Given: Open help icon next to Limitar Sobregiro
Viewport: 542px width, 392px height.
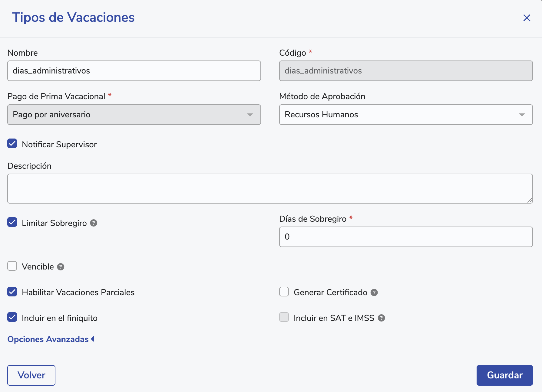Looking at the screenshot, I should 94,223.
